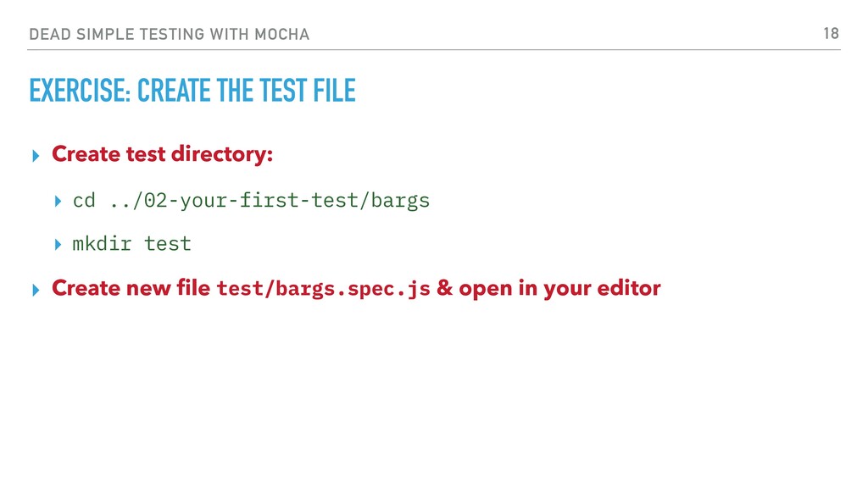Click the '& open in your editor' text
The image size is (868, 488).
(548, 288)
